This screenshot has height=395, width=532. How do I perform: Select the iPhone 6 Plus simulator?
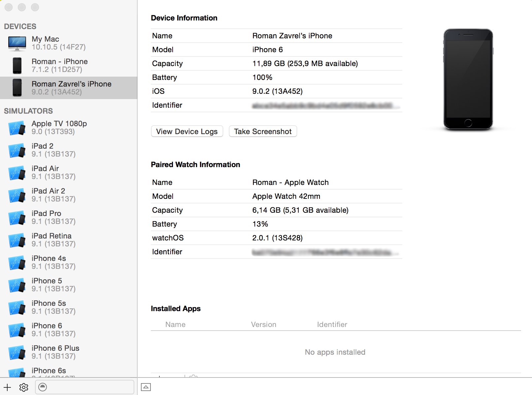coord(69,352)
